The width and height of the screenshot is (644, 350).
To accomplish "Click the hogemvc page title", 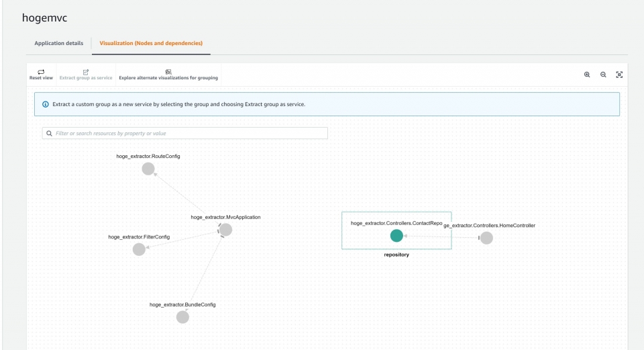I will tap(45, 17).
